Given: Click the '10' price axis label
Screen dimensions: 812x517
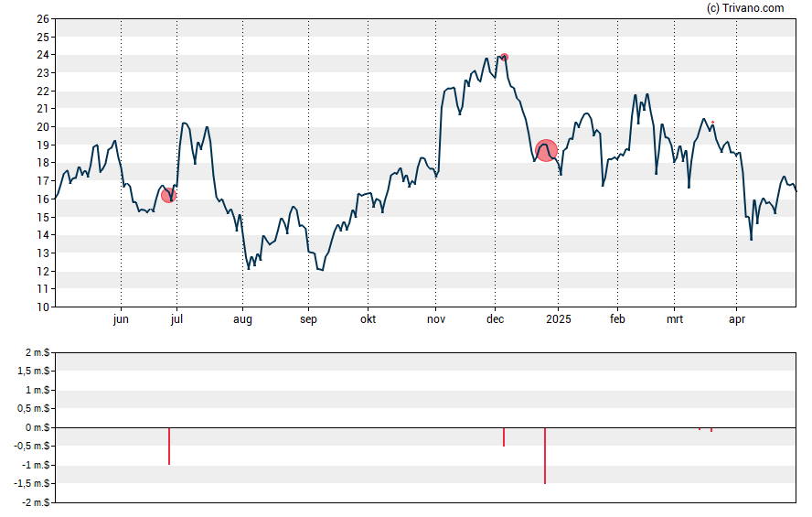Looking at the screenshot, I should tap(43, 307).
